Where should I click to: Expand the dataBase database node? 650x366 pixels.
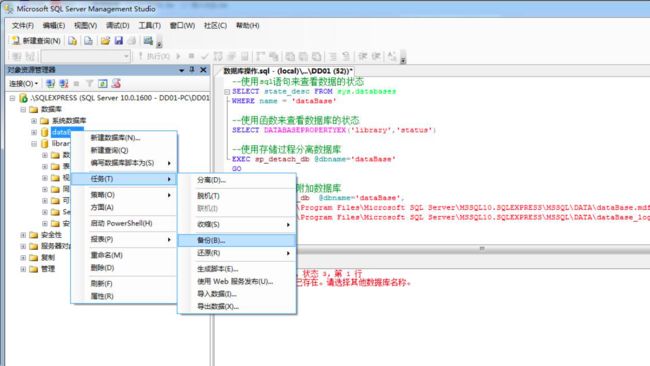click(34, 132)
